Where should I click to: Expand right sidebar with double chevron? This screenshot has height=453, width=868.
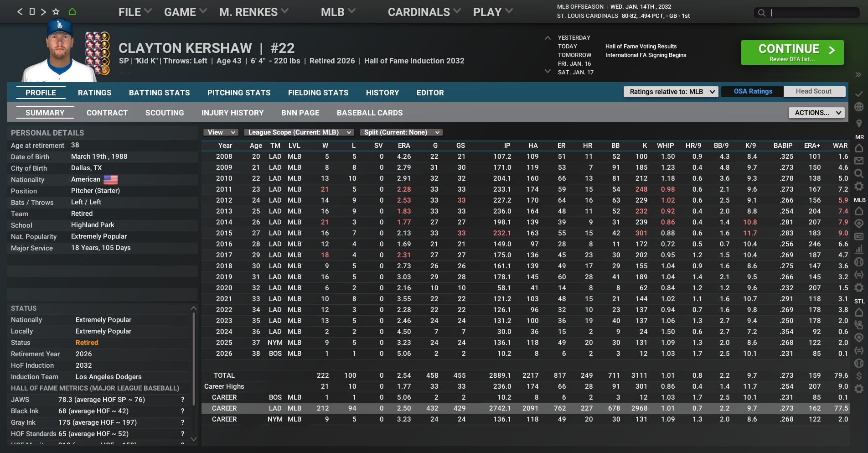click(x=858, y=75)
